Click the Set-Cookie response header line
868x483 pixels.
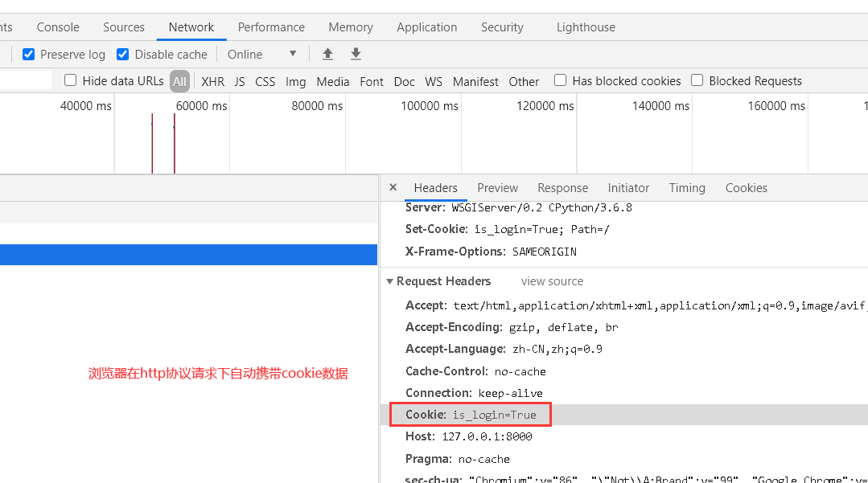[507, 229]
